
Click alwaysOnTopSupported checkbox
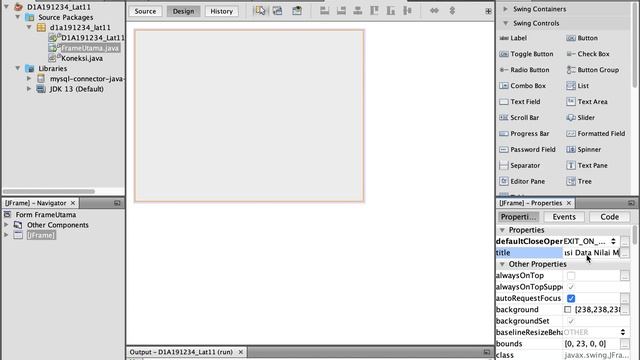point(571,287)
